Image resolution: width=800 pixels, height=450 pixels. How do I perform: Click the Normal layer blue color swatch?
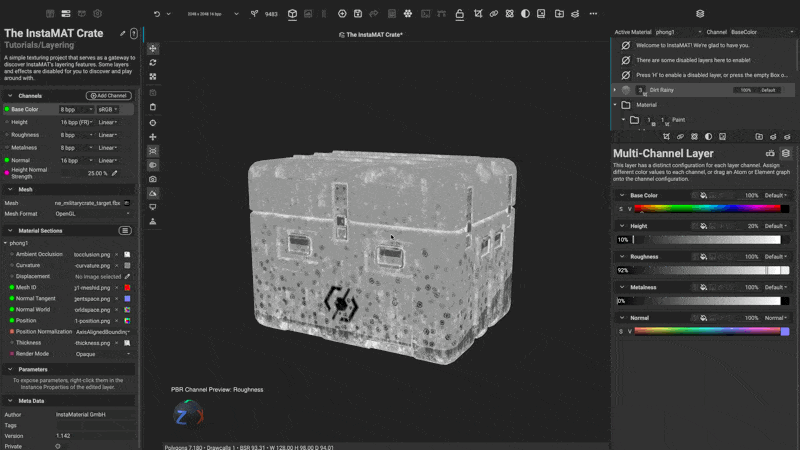tap(785, 332)
